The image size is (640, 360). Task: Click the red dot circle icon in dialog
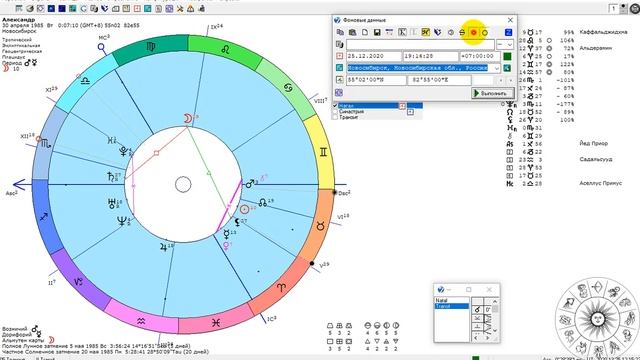coord(473,32)
